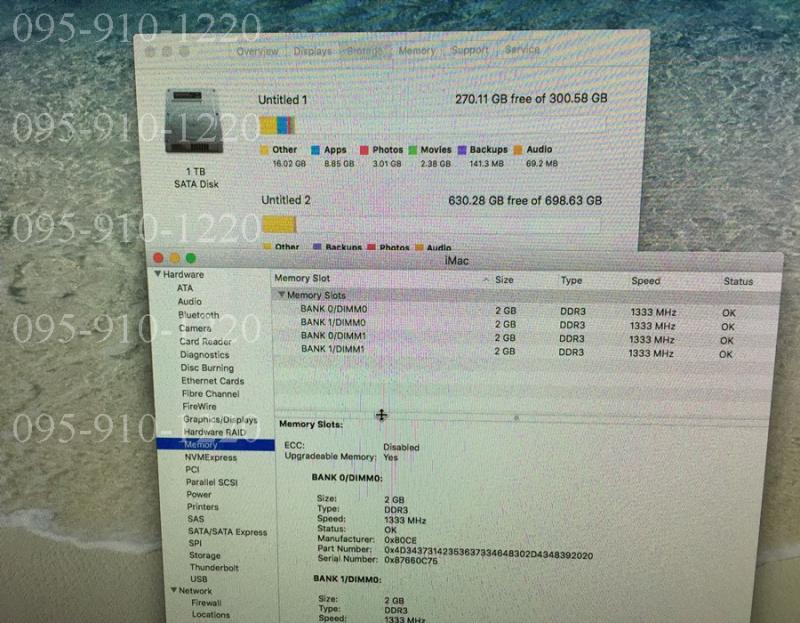Select Locations under Network

point(211,615)
